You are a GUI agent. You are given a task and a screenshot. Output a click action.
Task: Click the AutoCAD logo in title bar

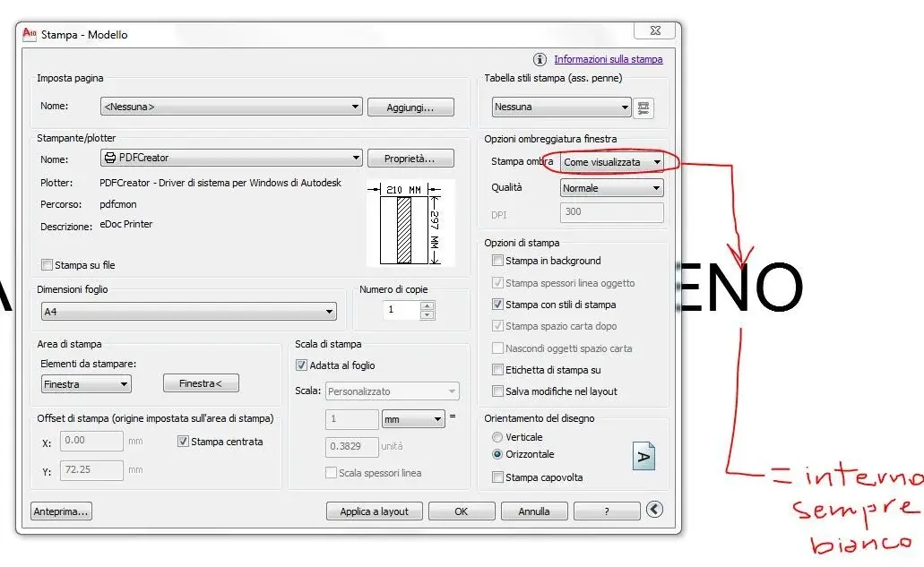pos(30,34)
